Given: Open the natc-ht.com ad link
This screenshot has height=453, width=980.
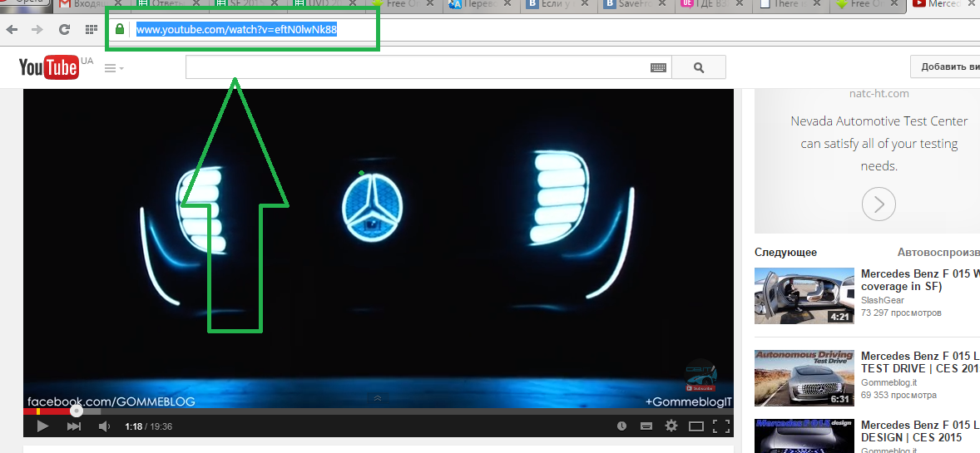Looking at the screenshot, I should click(879, 94).
